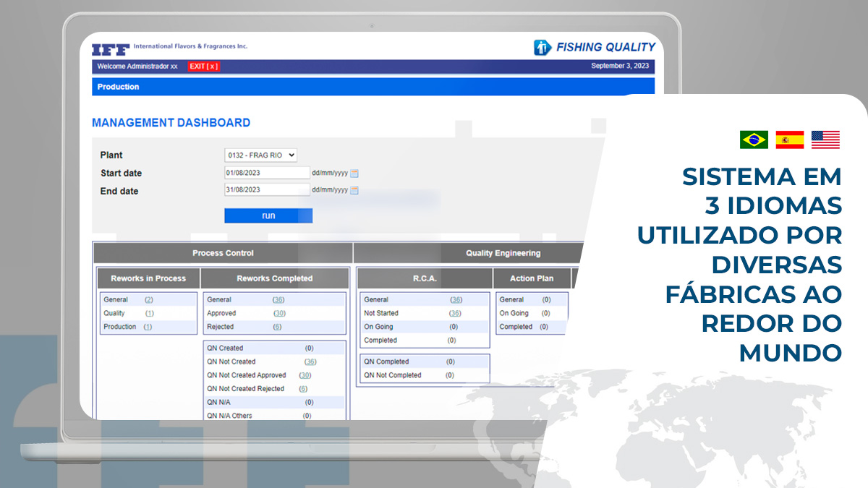Click the Fishing Quality logo icon
The image size is (868, 488).
tap(540, 47)
